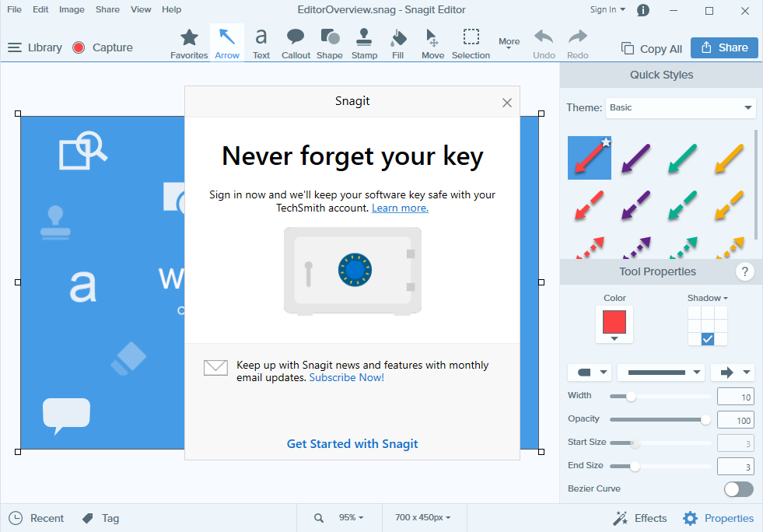Click the zoom magnifier in status bar

coord(319,518)
